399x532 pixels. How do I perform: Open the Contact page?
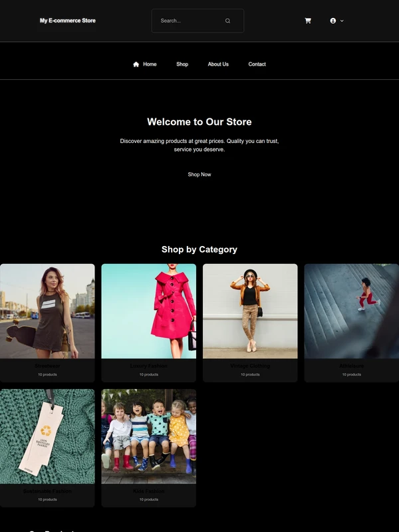pos(257,64)
